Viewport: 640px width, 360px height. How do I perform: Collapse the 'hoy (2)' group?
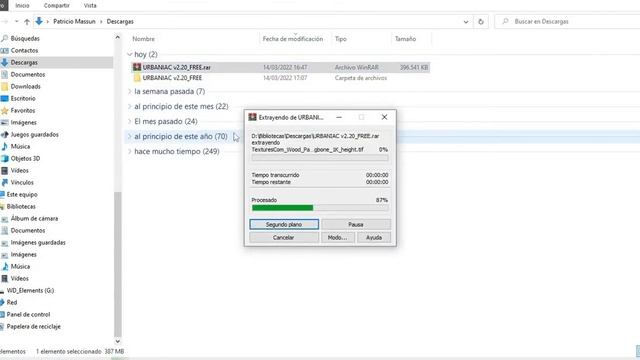(x=129, y=54)
